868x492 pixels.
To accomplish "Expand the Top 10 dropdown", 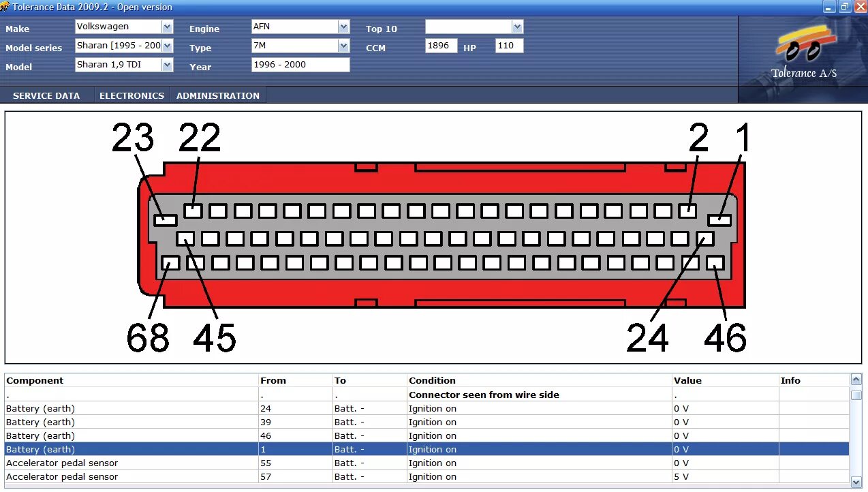I will [x=517, y=27].
